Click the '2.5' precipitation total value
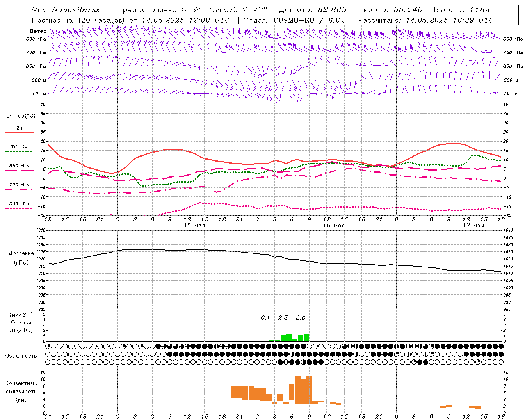This screenshot has width=525, height=420. pyautogui.click(x=283, y=318)
